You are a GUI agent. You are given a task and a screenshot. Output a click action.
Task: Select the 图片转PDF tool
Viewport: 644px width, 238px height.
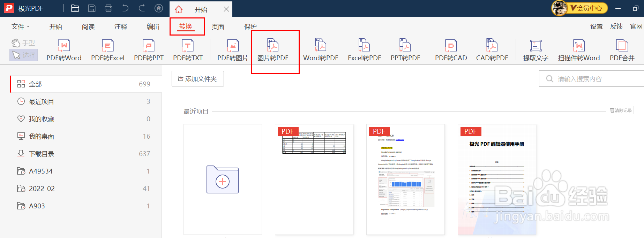pos(273,50)
